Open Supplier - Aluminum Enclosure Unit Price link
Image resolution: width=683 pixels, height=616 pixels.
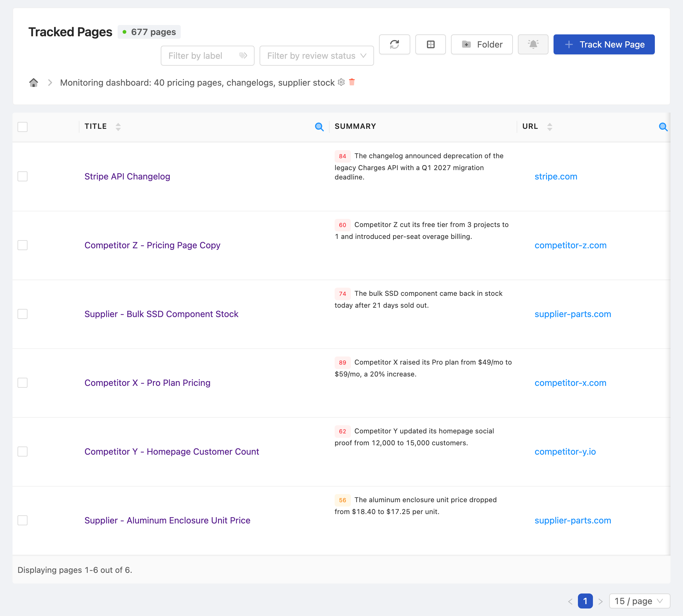pos(168,520)
